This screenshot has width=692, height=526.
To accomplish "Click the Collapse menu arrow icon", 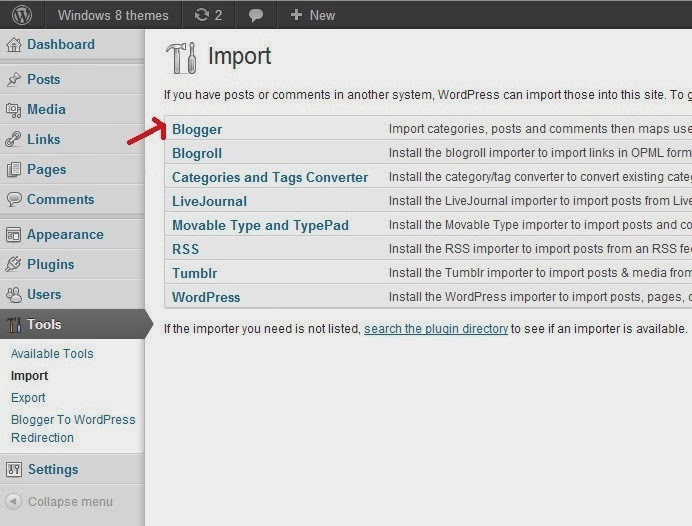I will [x=14, y=501].
